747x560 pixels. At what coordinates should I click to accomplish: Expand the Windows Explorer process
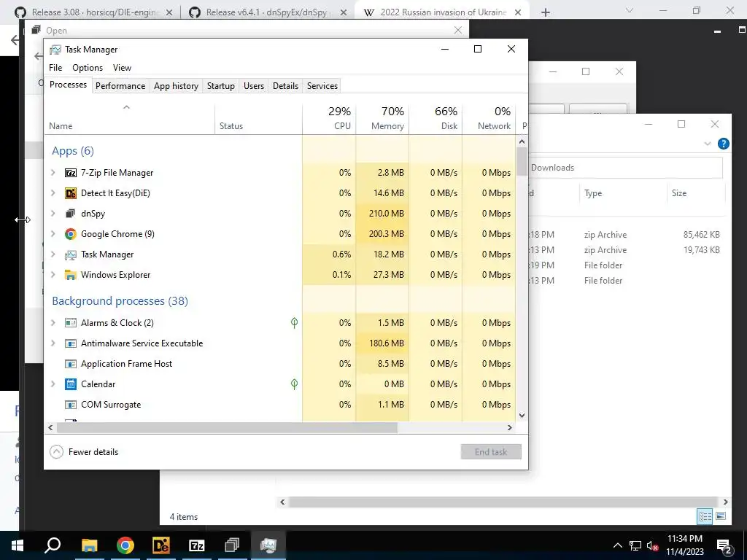pos(53,275)
